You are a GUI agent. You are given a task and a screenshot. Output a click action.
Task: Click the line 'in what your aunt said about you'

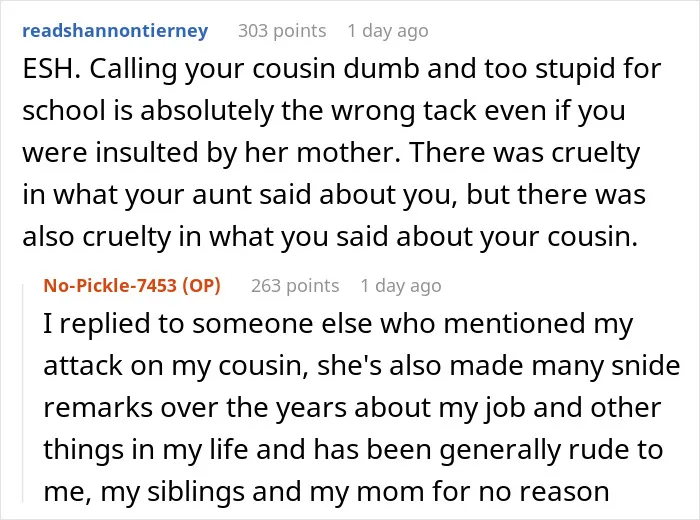click(334, 195)
